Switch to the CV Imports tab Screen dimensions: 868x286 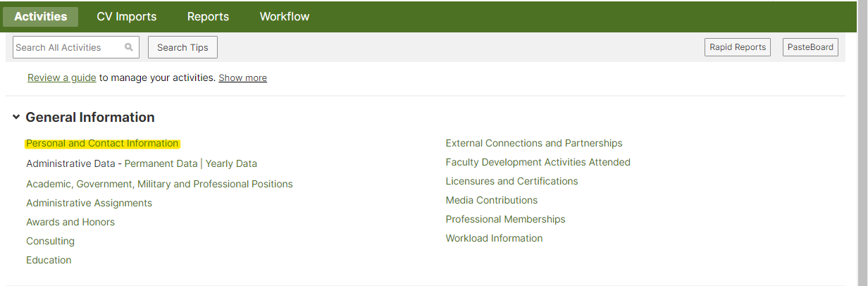[x=127, y=16]
